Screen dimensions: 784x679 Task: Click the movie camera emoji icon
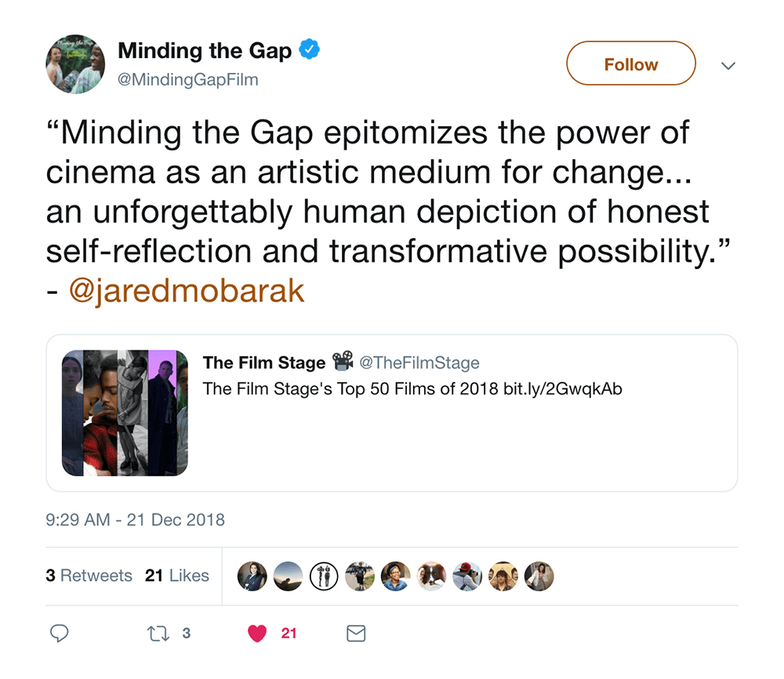click(343, 361)
